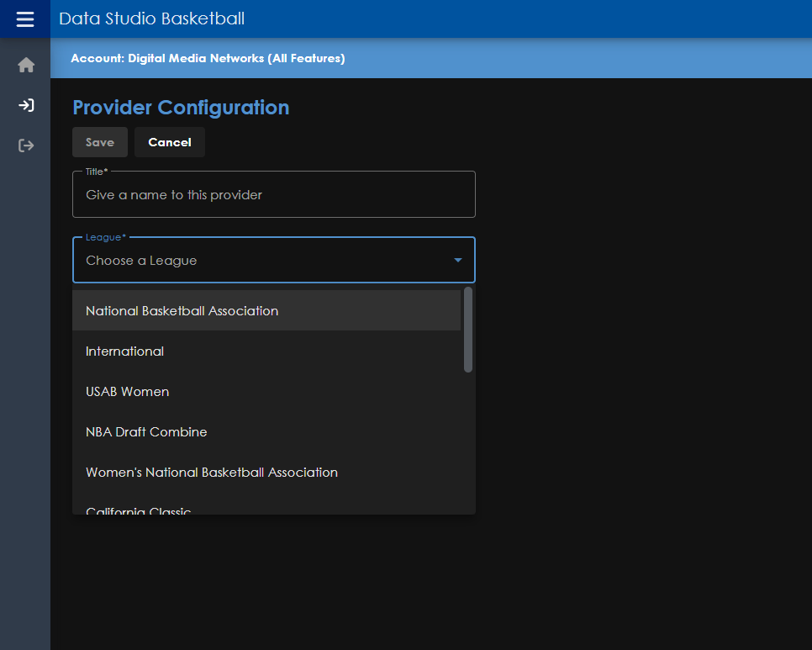Pick the USAB Women league option
Screen dimensions: 812x650
pyautogui.click(x=128, y=392)
